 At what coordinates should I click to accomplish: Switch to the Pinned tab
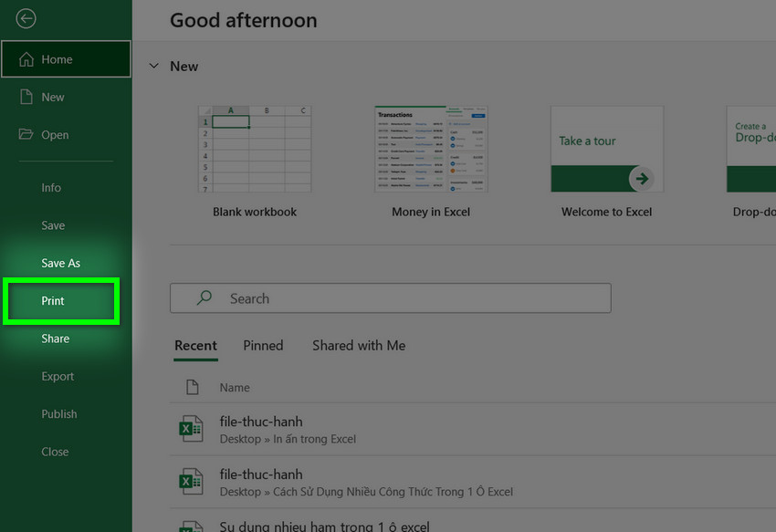point(263,345)
